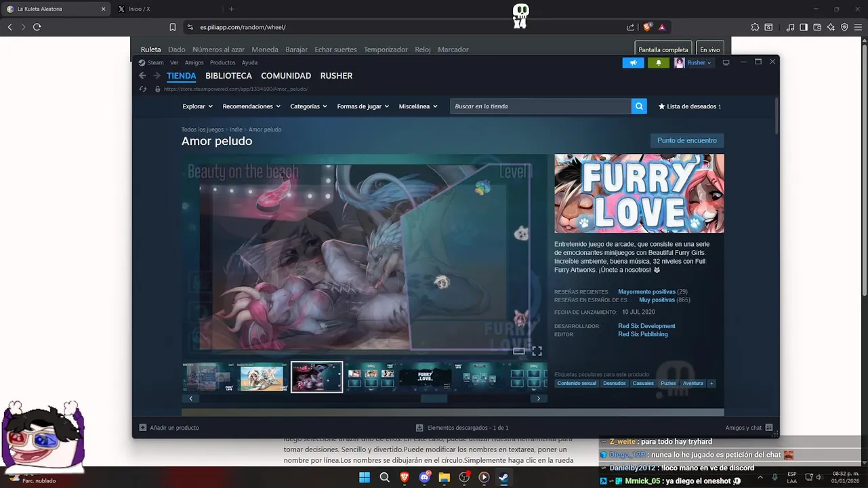Click the En vivo button in browser page
Image resolution: width=868 pixels, height=488 pixels.
709,49
